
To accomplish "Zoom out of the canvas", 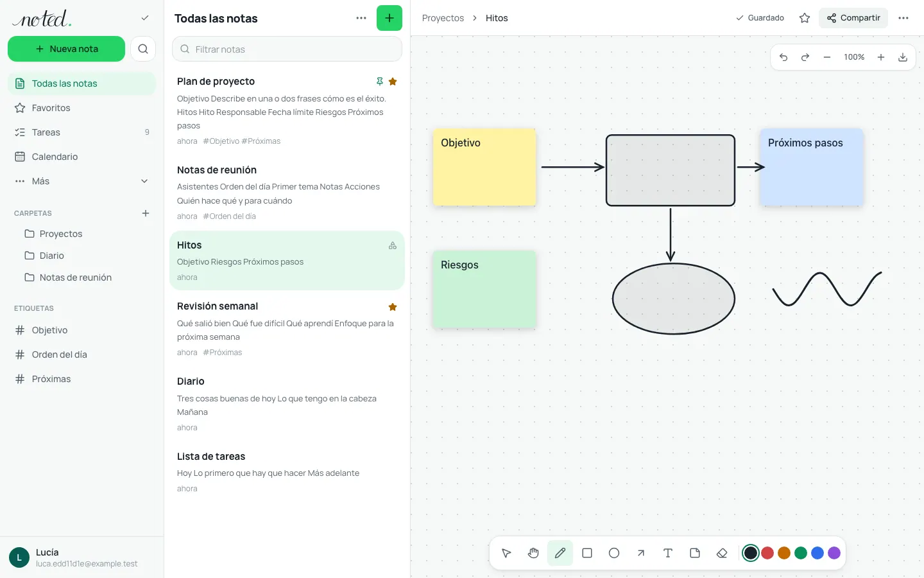I will pyautogui.click(x=827, y=57).
